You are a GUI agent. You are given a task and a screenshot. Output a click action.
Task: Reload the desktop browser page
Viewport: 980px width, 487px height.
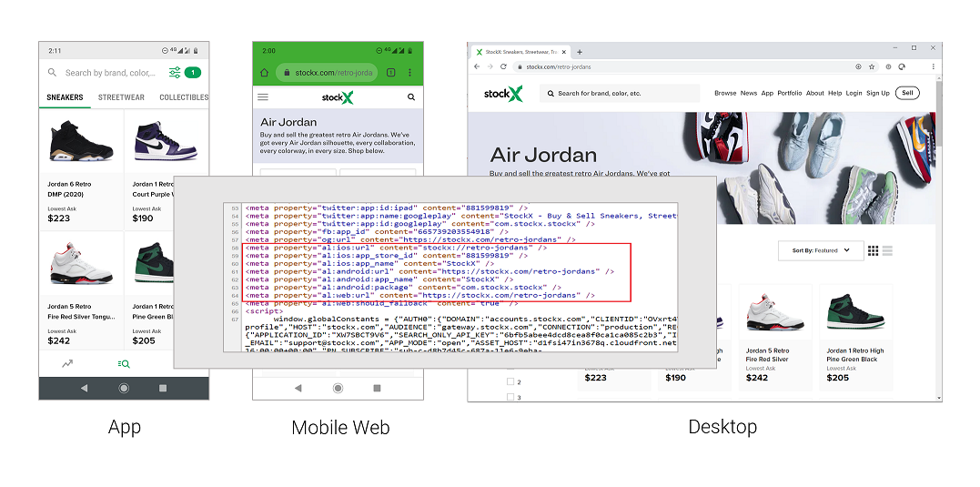tap(503, 66)
